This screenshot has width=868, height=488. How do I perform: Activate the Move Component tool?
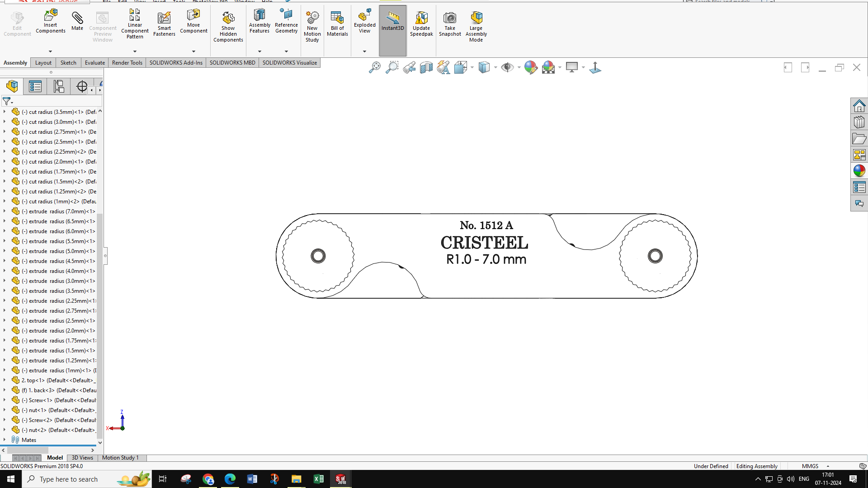tap(193, 21)
